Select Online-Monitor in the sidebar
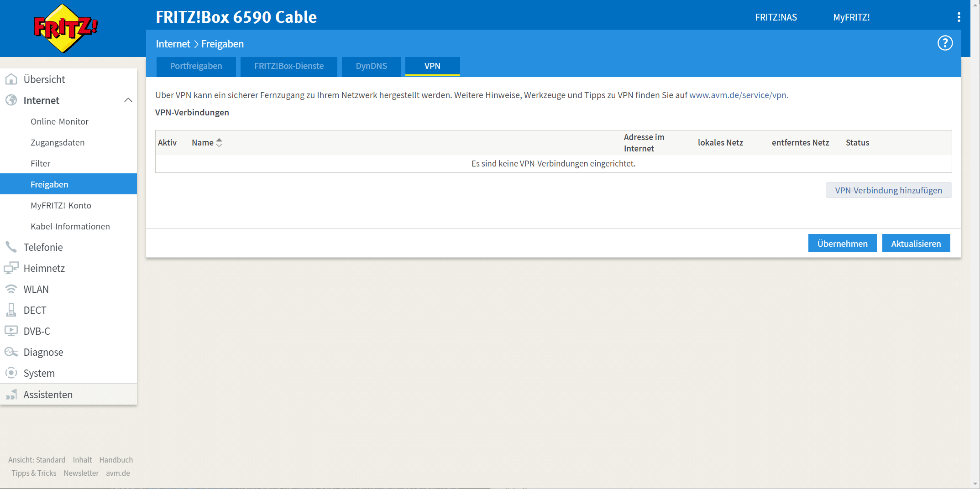This screenshot has height=489, width=980. tap(59, 121)
